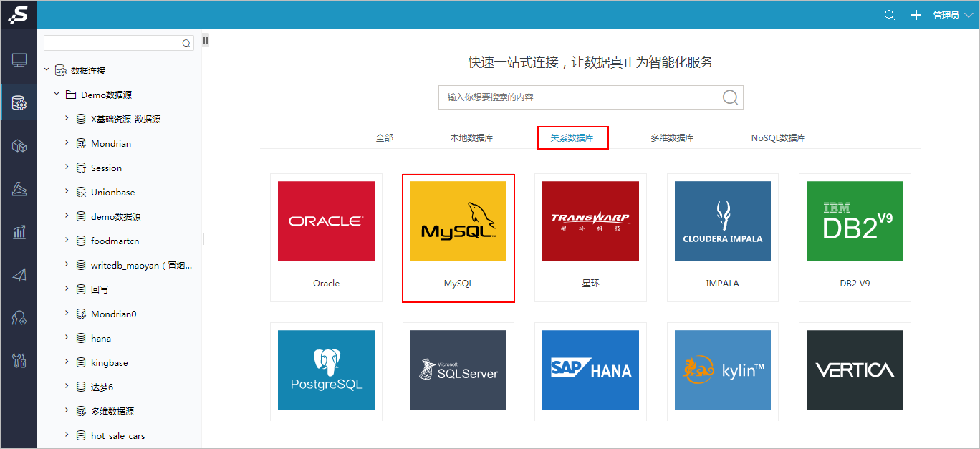This screenshot has height=449, width=980.
Task: Collapse the 数据连接 root node arrow
Action: click(47, 70)
